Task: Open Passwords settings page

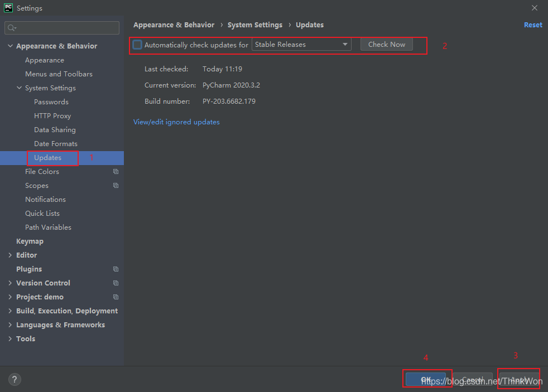Action: tap(51, 102)
